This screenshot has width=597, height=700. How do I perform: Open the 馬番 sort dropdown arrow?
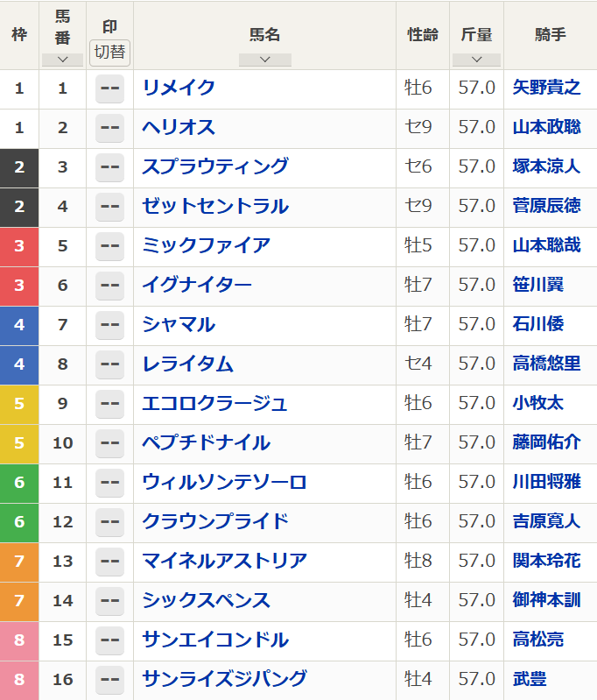pyautogui.click(x=62, y=60)
